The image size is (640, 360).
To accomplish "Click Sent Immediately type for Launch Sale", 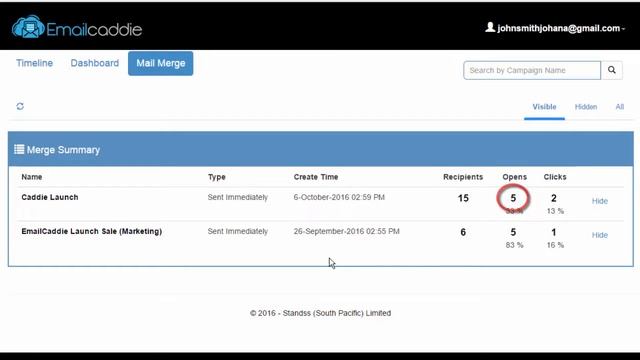I will tap(238, 231).
